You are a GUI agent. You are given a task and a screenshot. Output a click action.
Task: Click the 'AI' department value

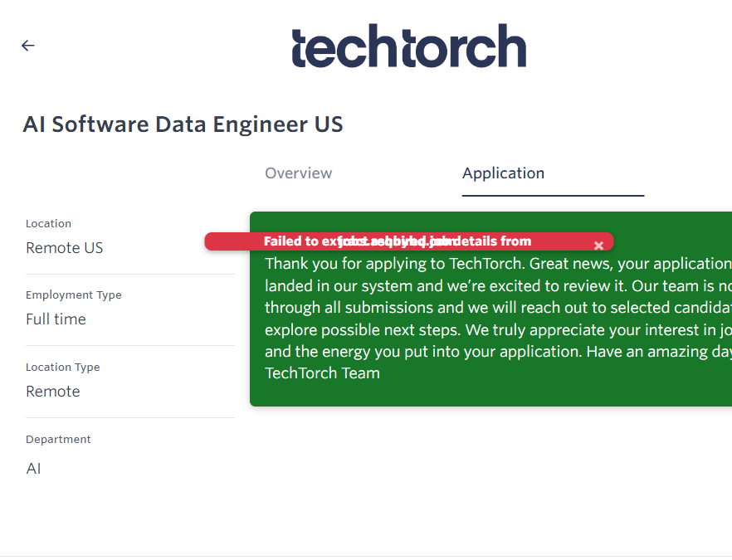(33, 469)
